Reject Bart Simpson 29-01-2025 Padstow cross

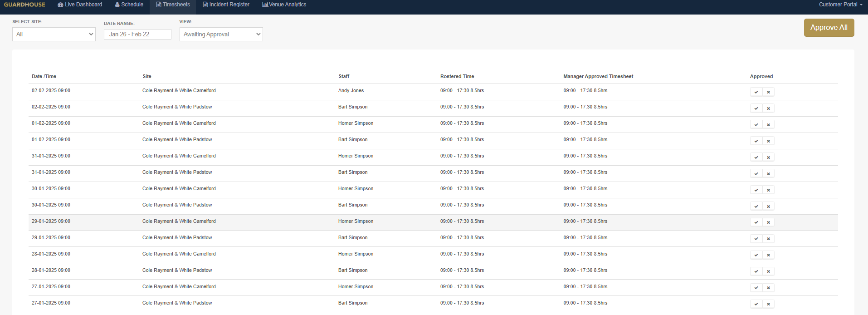tap(768, 239)
